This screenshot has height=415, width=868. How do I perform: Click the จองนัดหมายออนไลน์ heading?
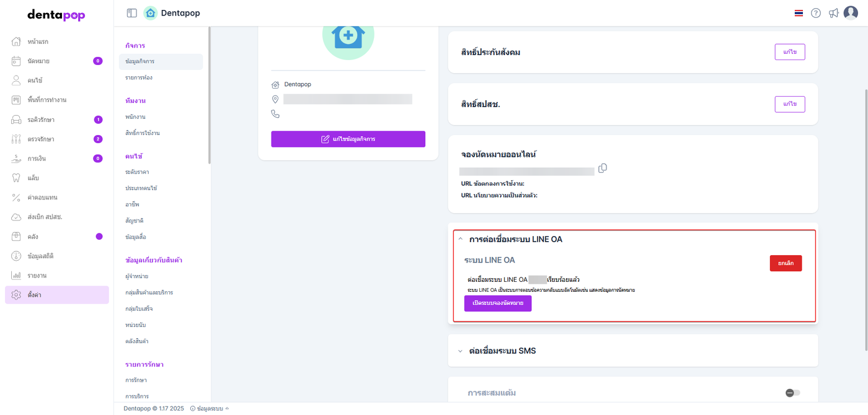pyautogui.click(x=500, y=154)
